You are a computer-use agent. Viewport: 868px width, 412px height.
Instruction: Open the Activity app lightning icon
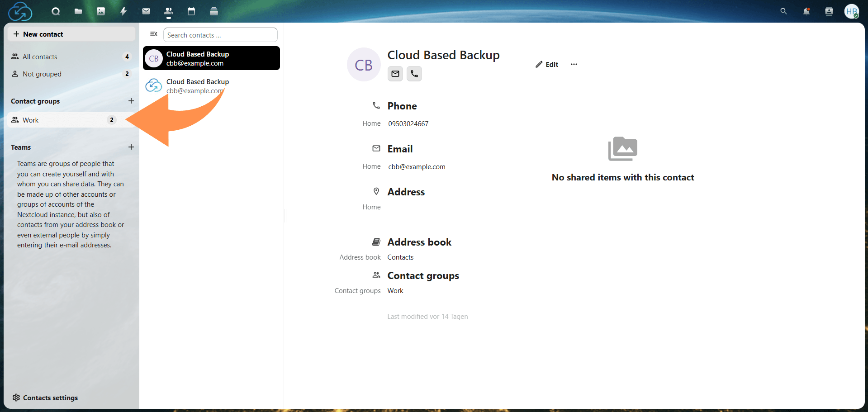tap(123, 11)
